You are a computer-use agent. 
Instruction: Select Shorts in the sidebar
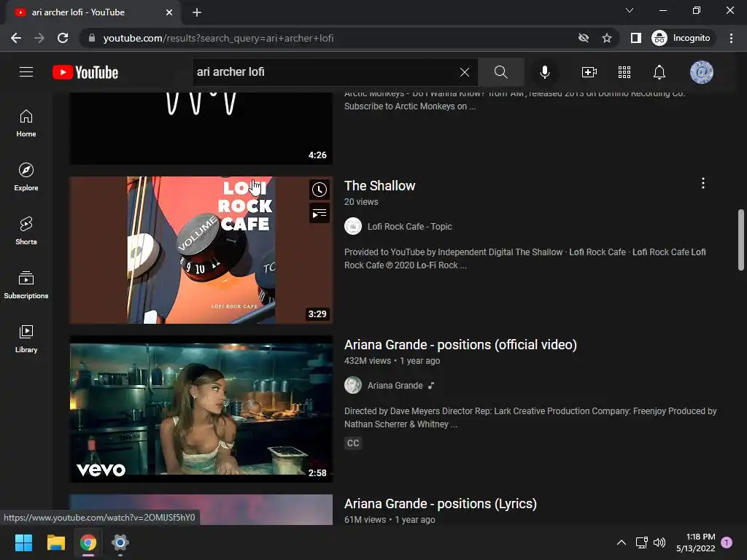tap(26, 231)
